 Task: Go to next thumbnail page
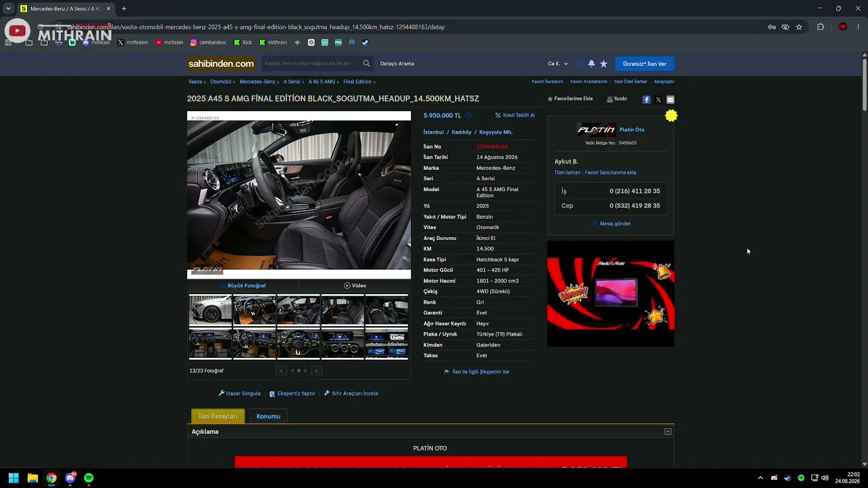(x=316, y=371)
